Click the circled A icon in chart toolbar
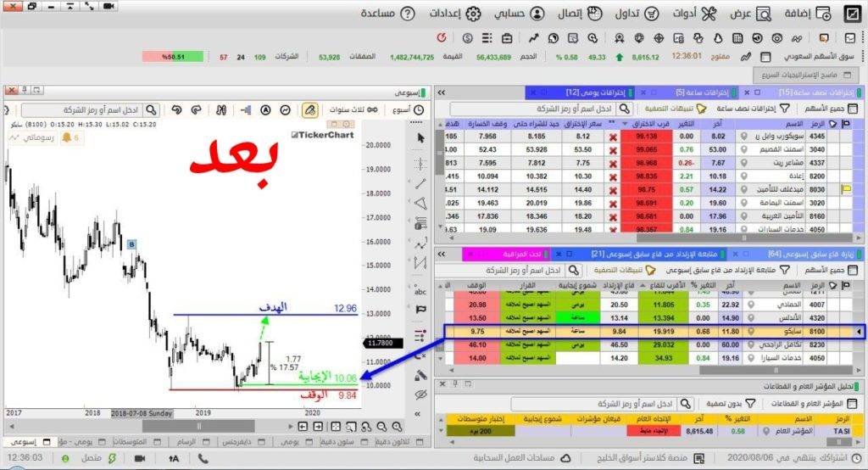This screenshot has width=868, height=470. [265, 109]
